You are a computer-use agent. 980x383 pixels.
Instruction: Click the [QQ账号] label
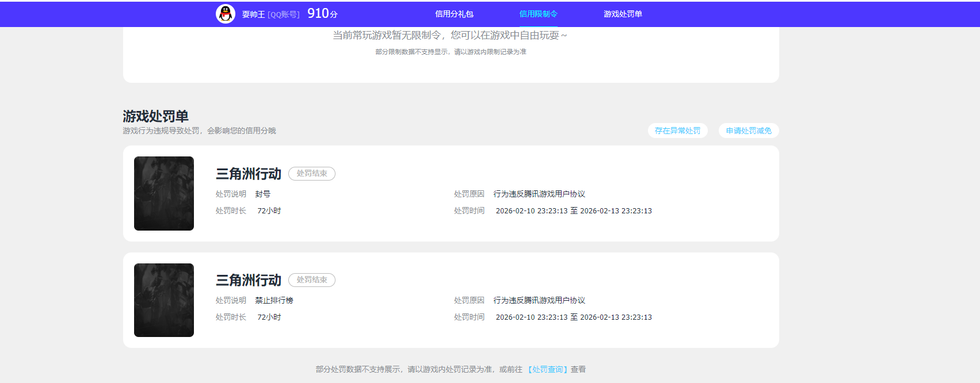284,14
